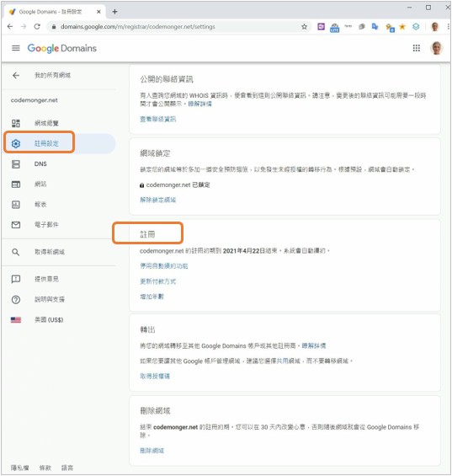Screen dimensions: 452x476
Task: Open the 報表 reports icon
Action: click(x=16, y=205)
